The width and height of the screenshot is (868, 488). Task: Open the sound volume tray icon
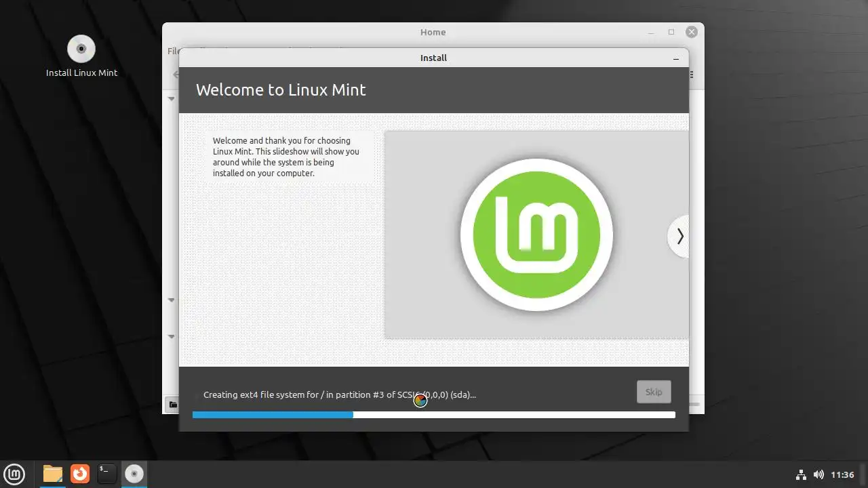(818, 474)
